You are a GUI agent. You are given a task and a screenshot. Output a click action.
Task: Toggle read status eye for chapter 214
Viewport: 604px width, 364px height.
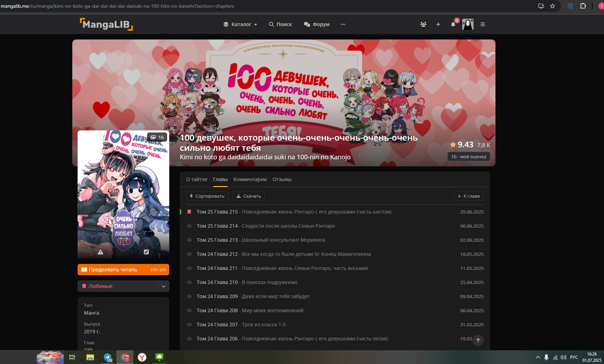189,226
